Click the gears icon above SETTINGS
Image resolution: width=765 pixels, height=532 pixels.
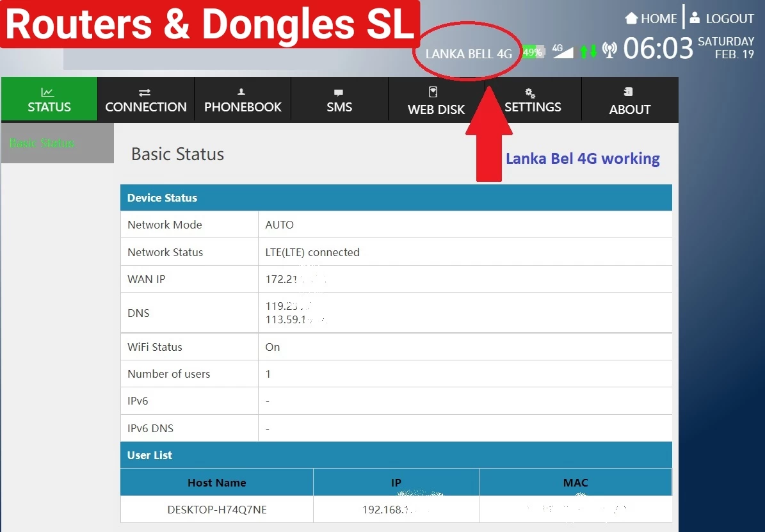[530, 93]
